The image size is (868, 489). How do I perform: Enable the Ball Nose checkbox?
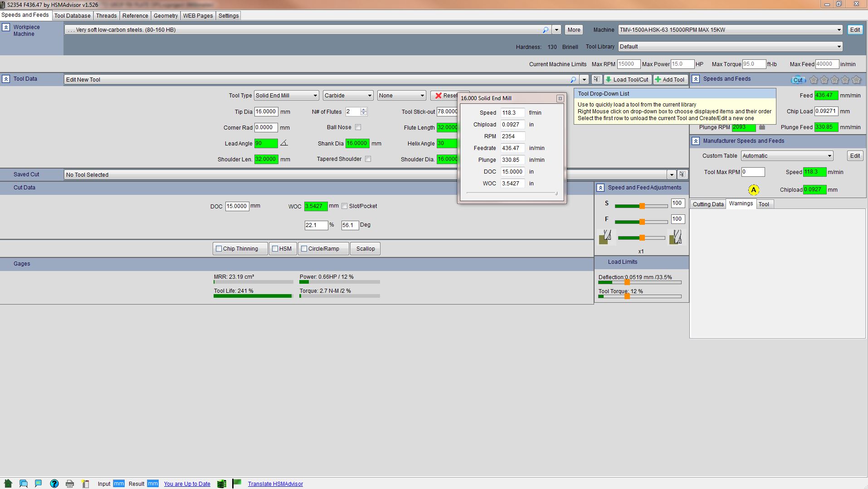tap(358, 127)
